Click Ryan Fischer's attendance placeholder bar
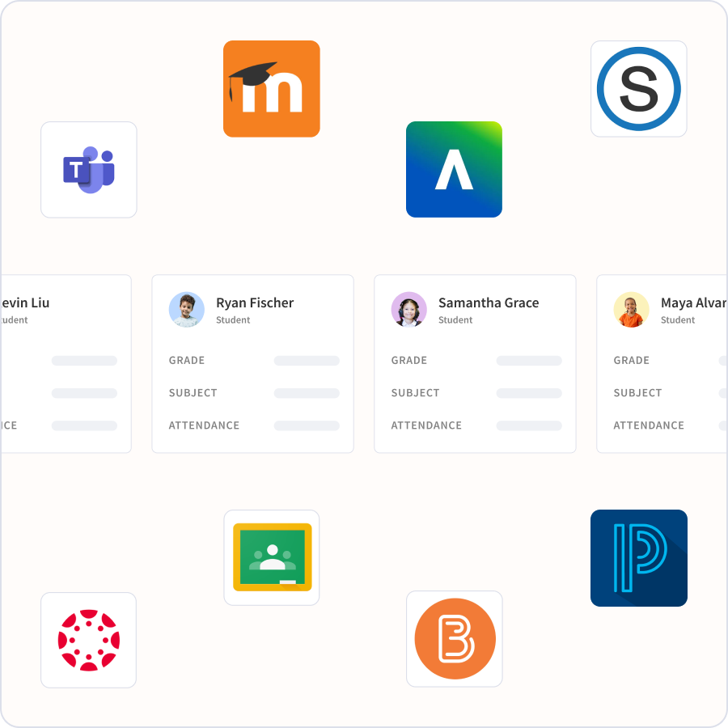The height and width of the screenshot is (728, 728). [x=307, y=425]
